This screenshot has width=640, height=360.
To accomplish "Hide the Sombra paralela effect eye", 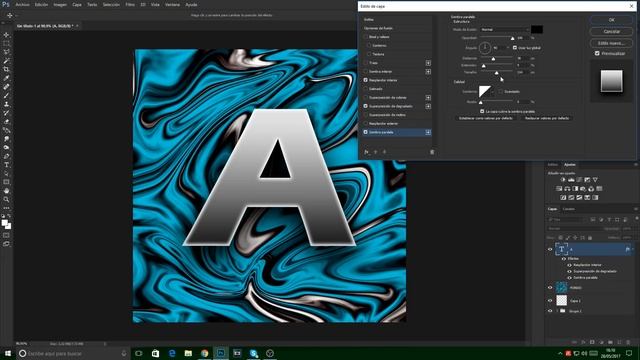I will [569, 278].
